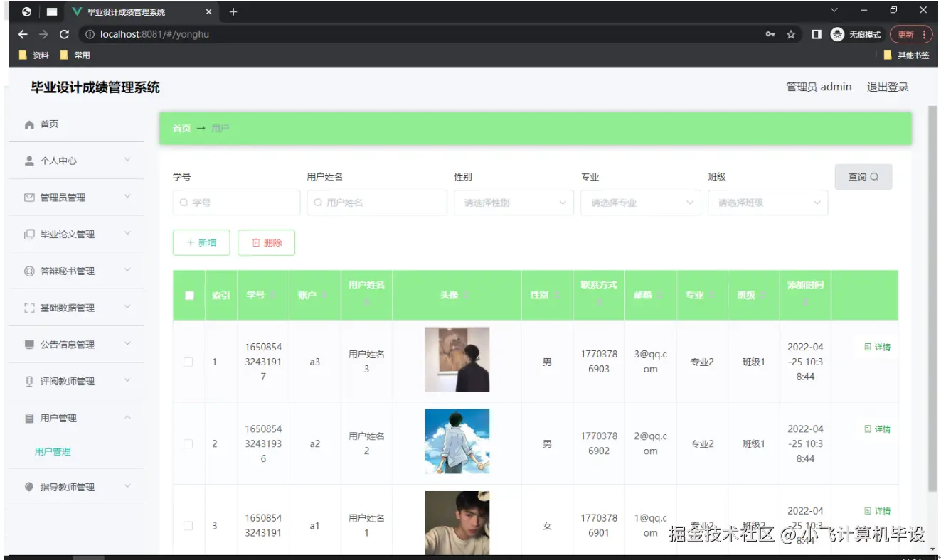Tick the checkbox beside 用户姓名2
Screen dimensions: 941x560
[x=188, y=443]
